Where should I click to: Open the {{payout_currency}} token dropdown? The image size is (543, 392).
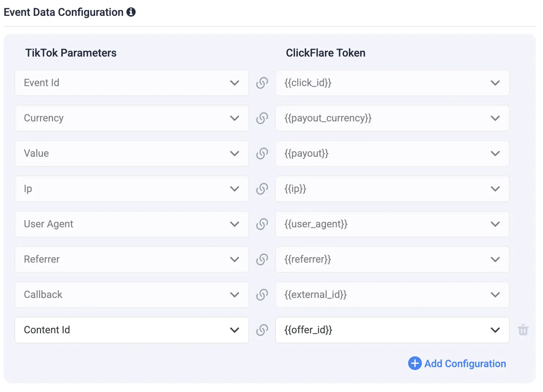(x=392, y=118)
